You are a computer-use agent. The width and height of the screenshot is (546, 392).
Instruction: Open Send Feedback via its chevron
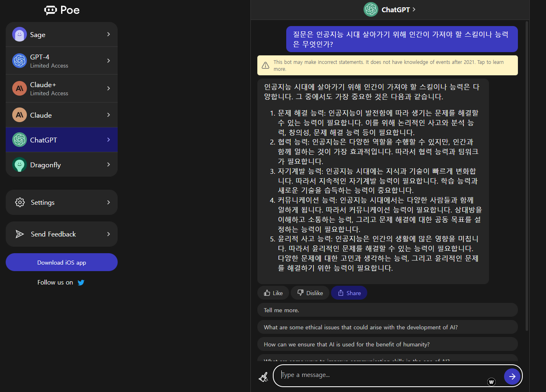108,234
